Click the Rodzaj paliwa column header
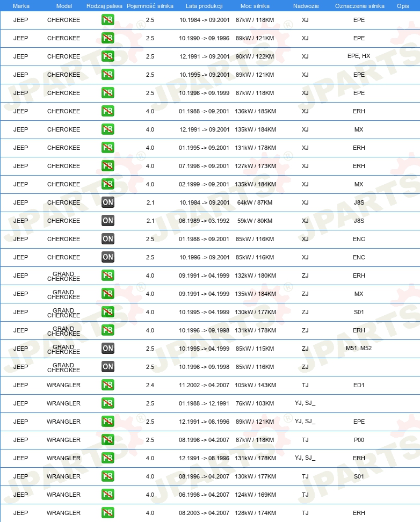420x522 pixels. click(x=104, y=6)
